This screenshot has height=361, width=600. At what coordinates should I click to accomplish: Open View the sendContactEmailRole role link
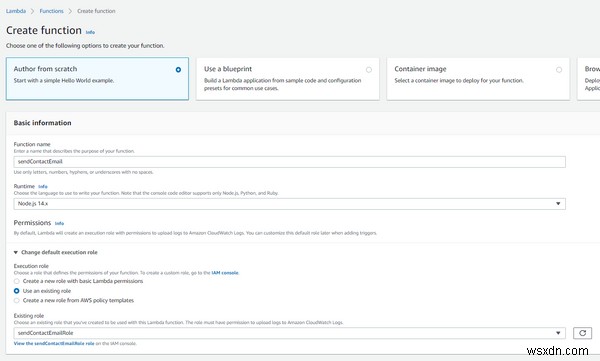[54, 343]
